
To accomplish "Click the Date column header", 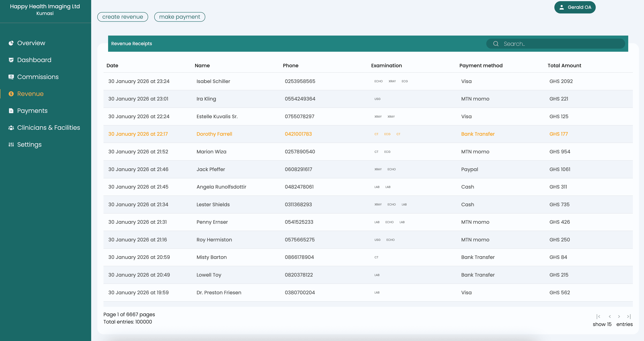I will [112, 66].
